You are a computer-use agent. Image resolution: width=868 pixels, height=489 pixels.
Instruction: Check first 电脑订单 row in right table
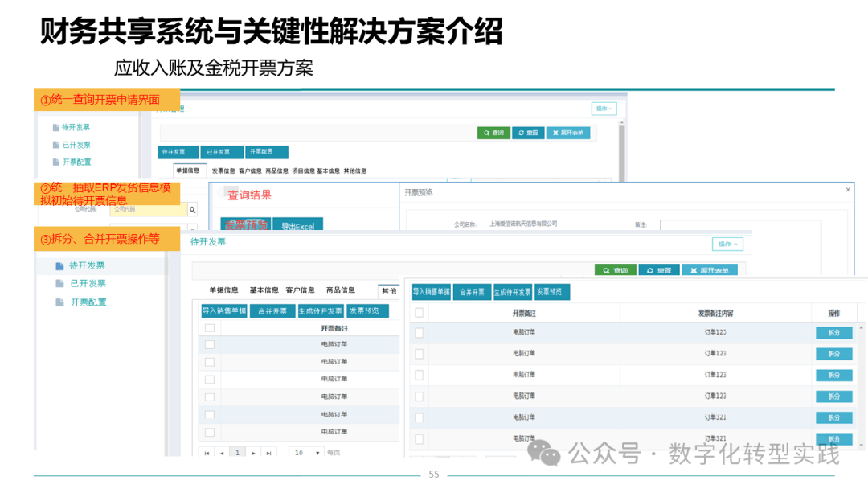point(419,333)
